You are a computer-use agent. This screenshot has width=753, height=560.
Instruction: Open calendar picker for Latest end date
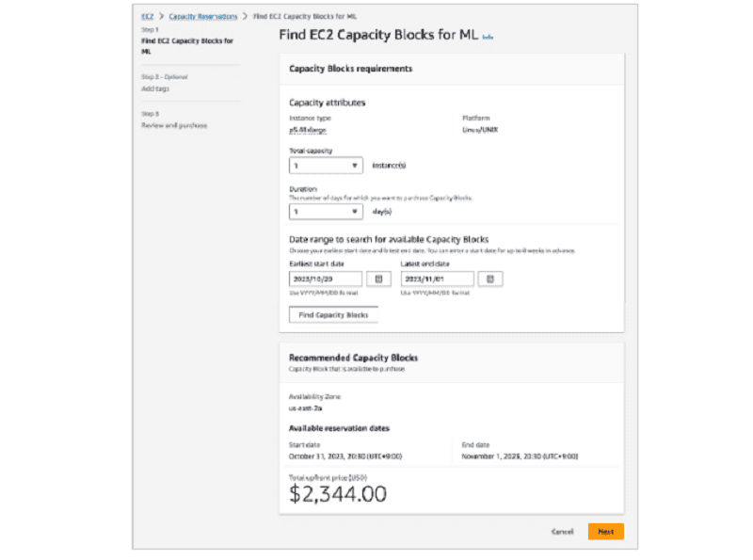point(489,279)
